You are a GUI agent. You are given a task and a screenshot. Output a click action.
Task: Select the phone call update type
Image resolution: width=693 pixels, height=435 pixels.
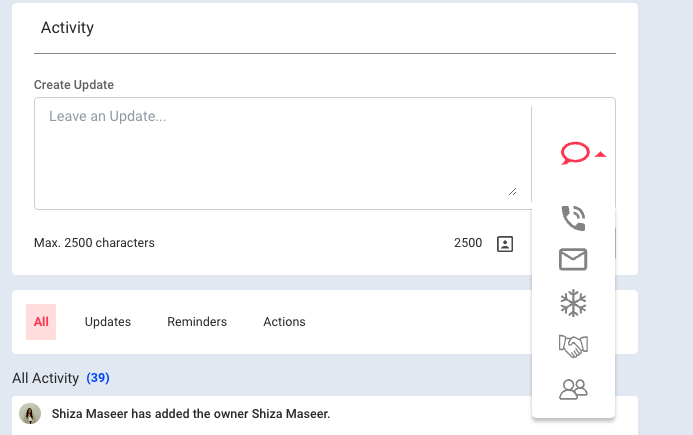573,218
